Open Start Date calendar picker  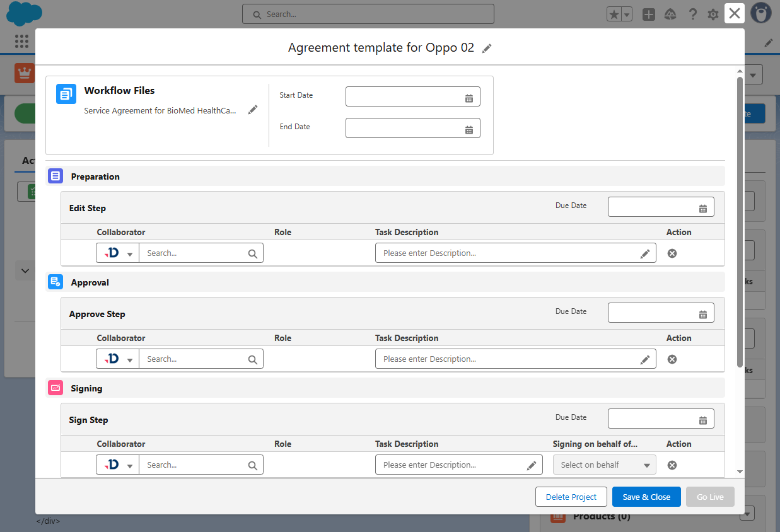click(469, 98)
